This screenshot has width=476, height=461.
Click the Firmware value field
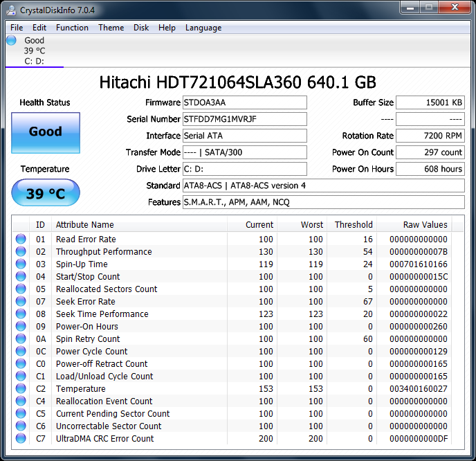coord(244,102)
